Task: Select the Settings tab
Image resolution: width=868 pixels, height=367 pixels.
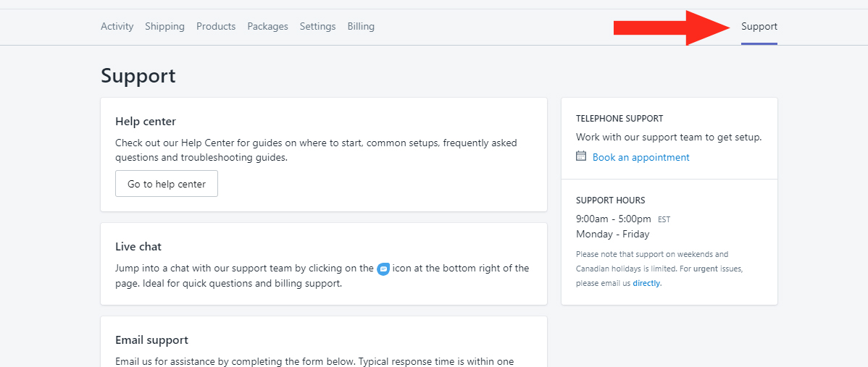Action: click(318, 26)
